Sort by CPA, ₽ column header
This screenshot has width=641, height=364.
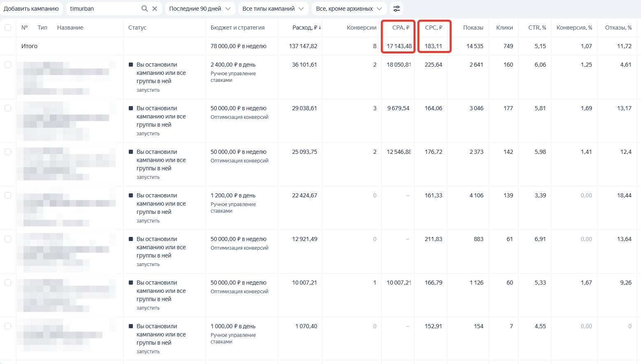[x=401, y=28]
